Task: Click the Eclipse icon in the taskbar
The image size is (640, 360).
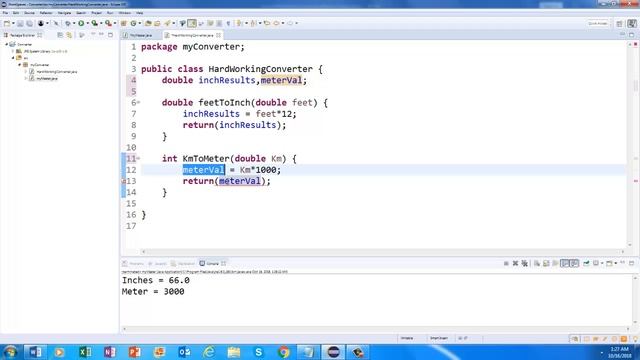Action: (x=333, y=352)
